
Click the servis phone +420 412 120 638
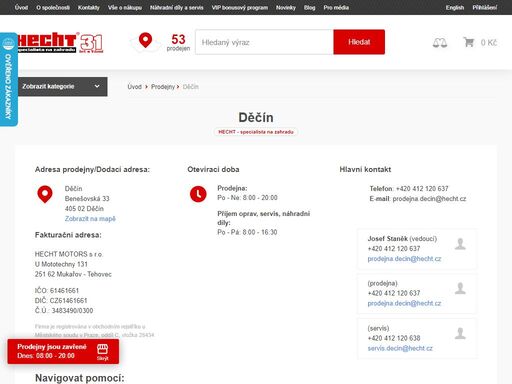coord(394,338)
